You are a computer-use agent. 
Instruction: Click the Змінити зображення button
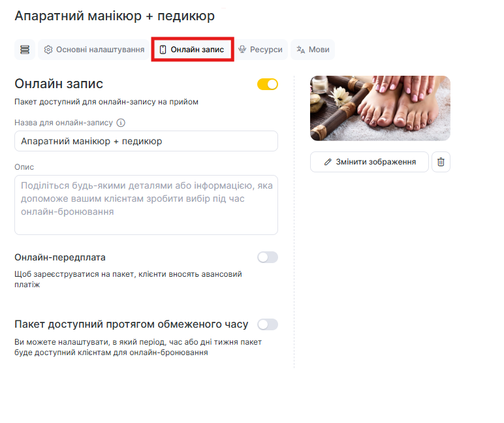tap(370, 162)
